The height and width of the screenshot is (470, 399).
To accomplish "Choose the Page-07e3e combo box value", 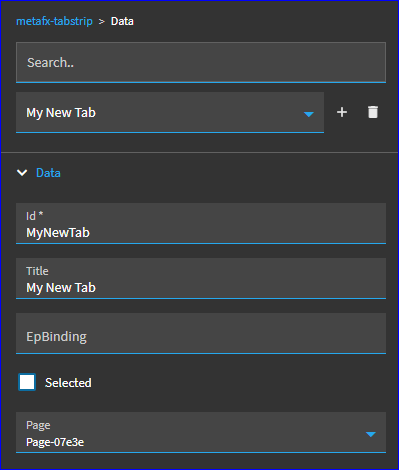I will tap(201, 432).
